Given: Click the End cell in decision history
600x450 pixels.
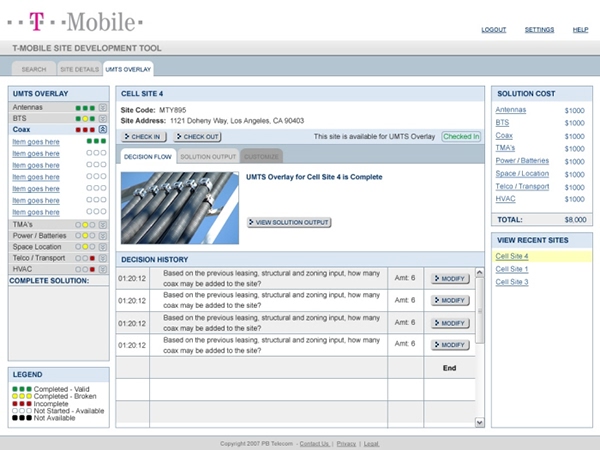Looking at the screenshot, I should coord(450,368).
